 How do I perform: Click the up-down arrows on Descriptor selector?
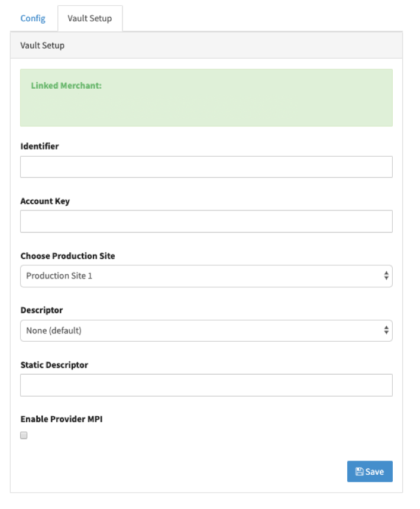click(x=386, y=330)
